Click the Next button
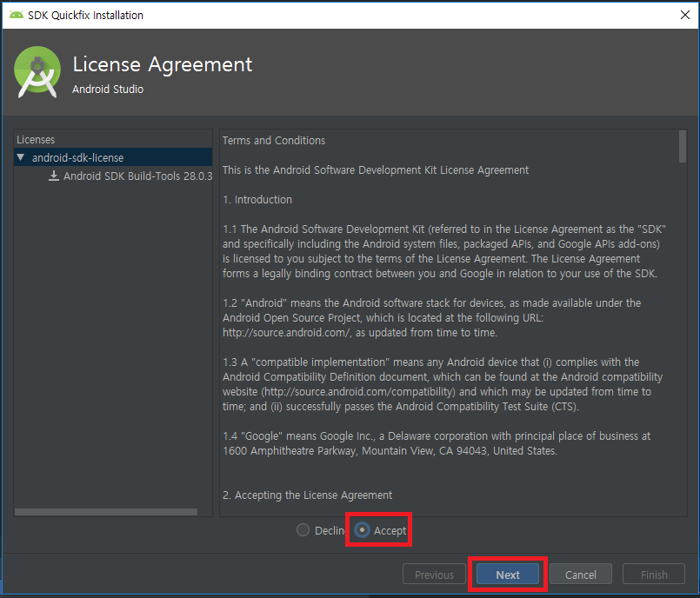The width and height of the screenshot is (700, 598). pyautogui.click(x=508, y=575)
